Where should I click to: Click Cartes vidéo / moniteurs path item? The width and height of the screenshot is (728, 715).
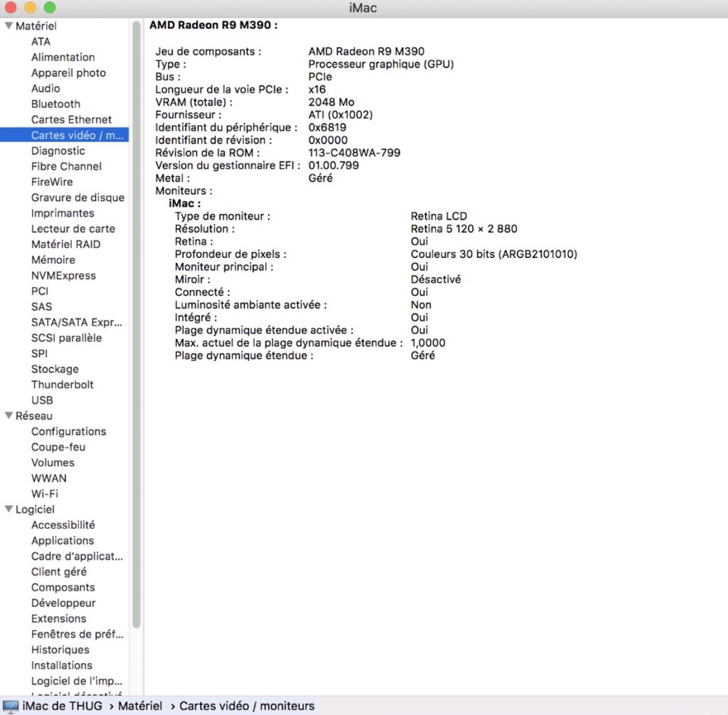(x=247, y=706)
